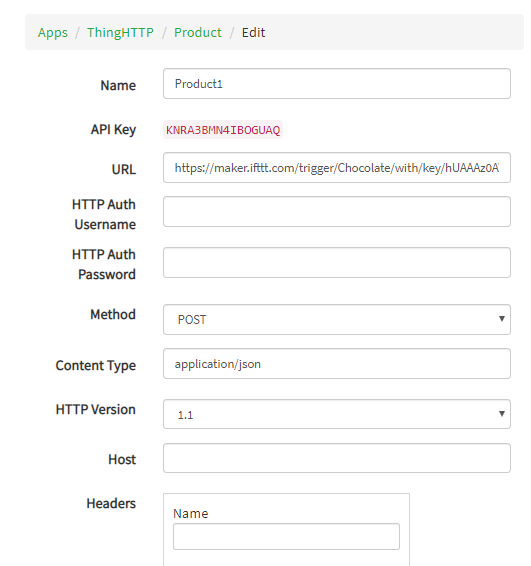Click the Headers label
531x566 pixels.
click(x=111, y=504)
